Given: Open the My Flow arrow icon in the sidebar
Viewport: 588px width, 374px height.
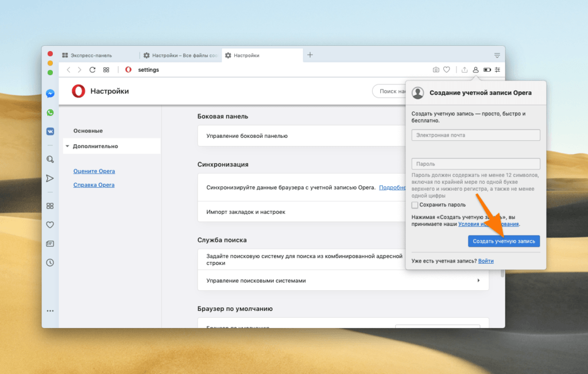Looking at the screenshot, I should click(x=50, y=178).
